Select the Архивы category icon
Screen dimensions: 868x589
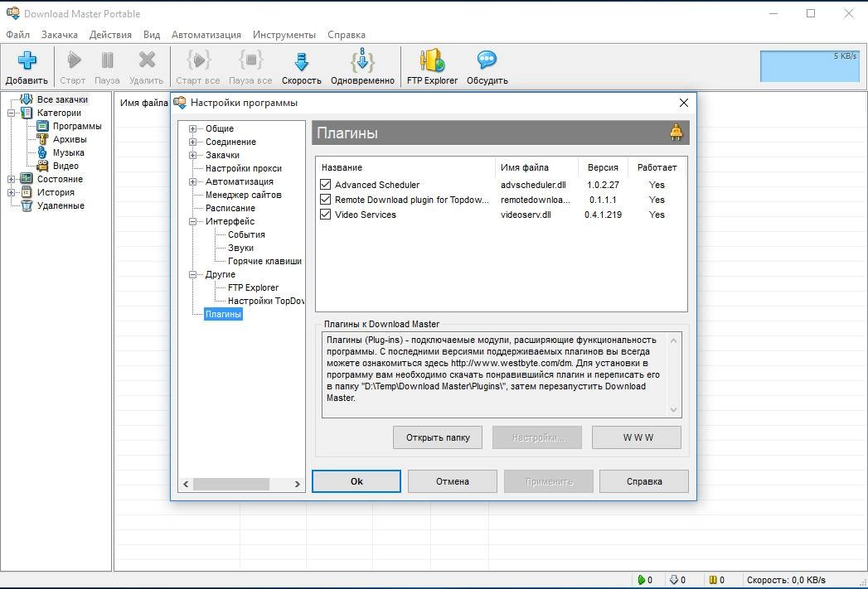point(42,139)
